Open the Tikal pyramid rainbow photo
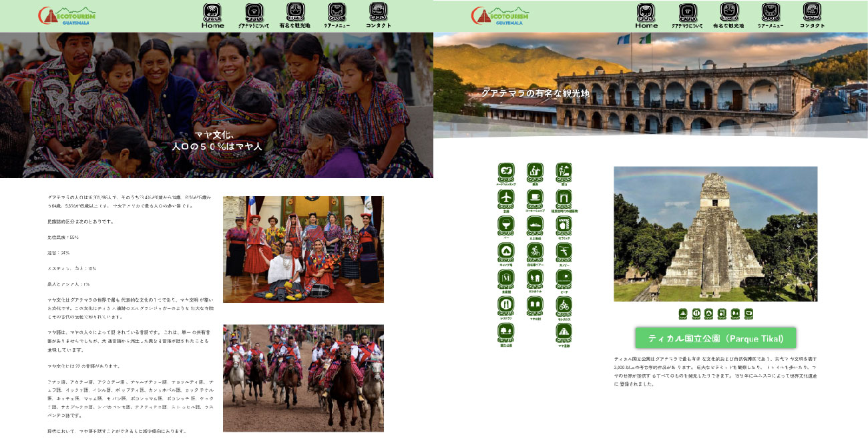 [715, 234]
